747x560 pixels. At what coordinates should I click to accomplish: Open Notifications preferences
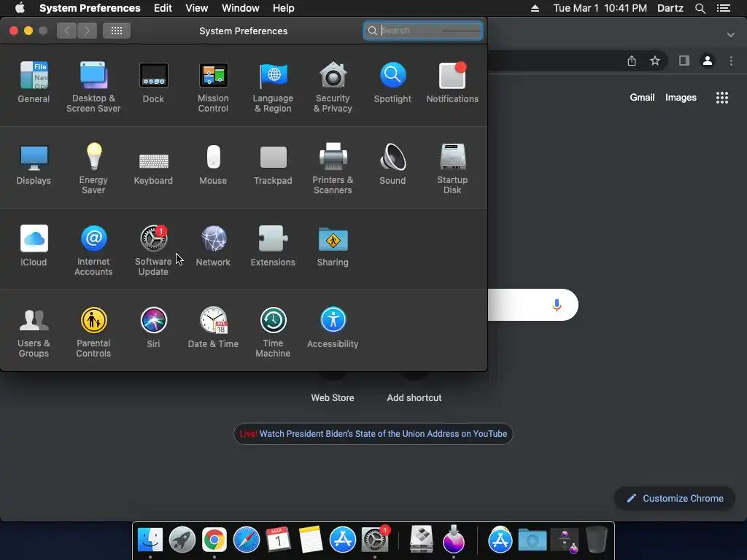[452, 82]
